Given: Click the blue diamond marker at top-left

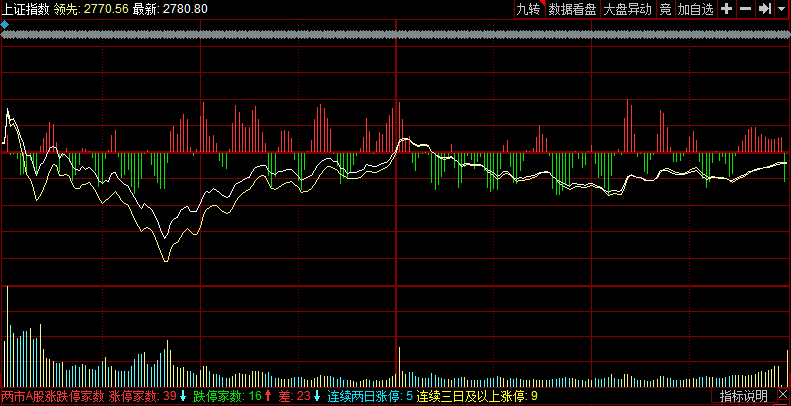Looking at the screenshot, I should tap(5, 24).
